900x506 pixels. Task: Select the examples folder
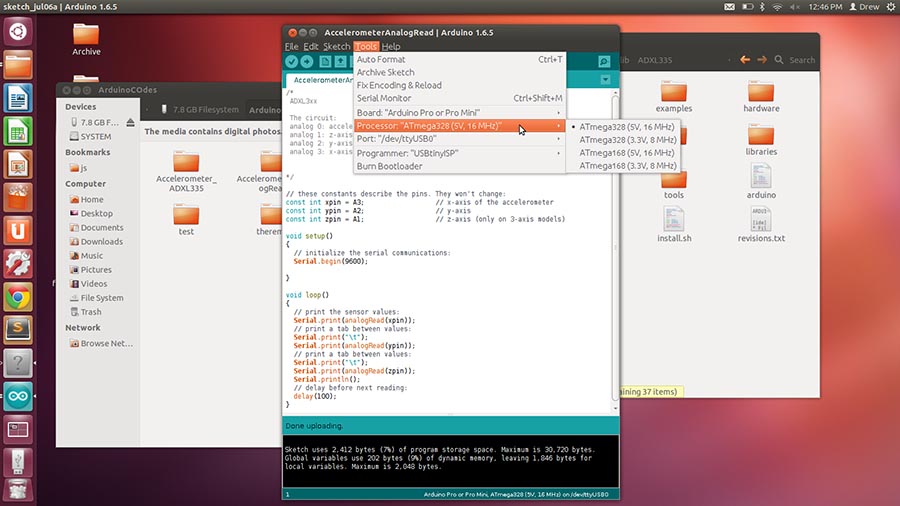tap(674, 96)
